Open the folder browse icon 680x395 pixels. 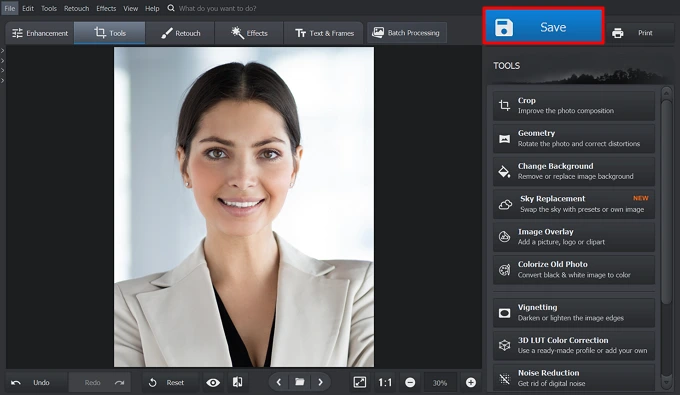pos(300,382)
